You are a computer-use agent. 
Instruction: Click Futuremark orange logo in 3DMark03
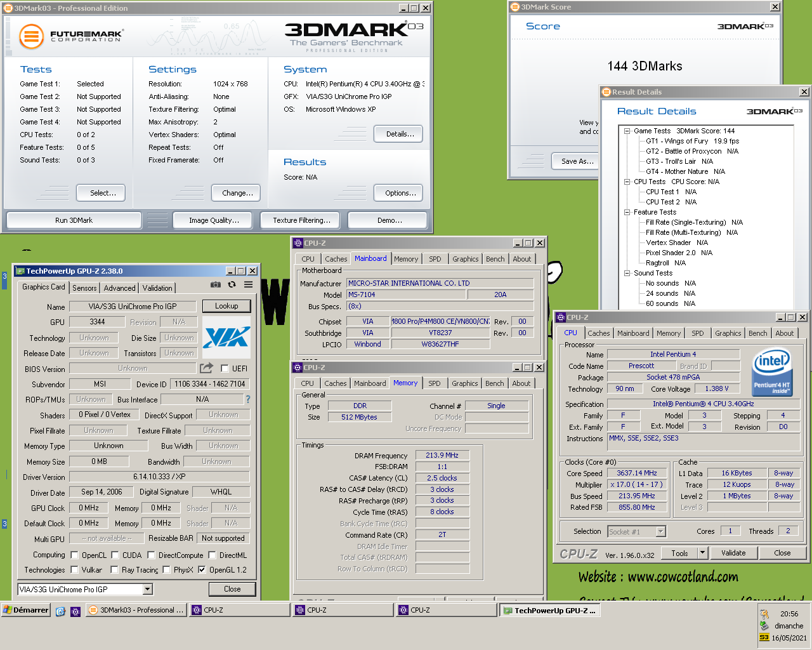click(31, 37)
